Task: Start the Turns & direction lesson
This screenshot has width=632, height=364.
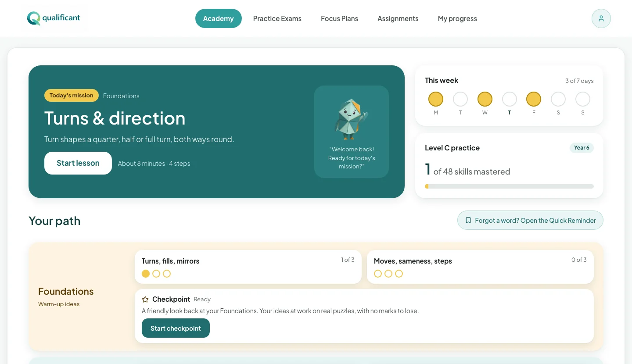Action: coord(78,163)
